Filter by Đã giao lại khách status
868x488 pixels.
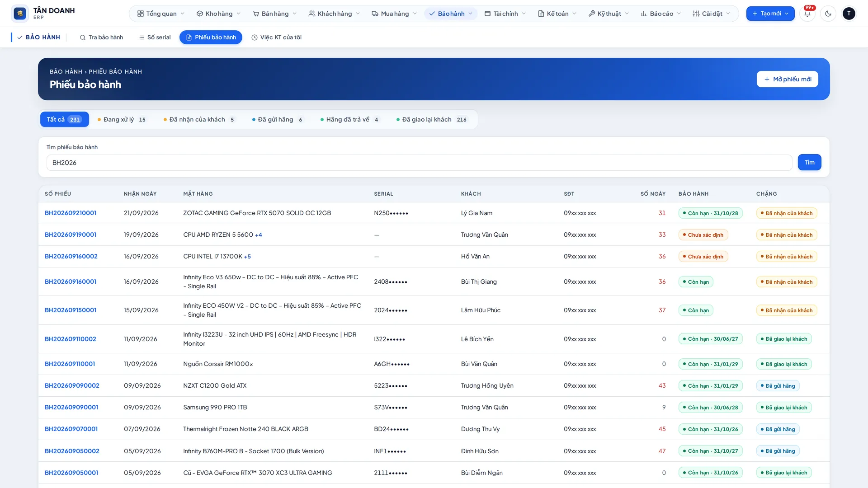coord(432,119)
